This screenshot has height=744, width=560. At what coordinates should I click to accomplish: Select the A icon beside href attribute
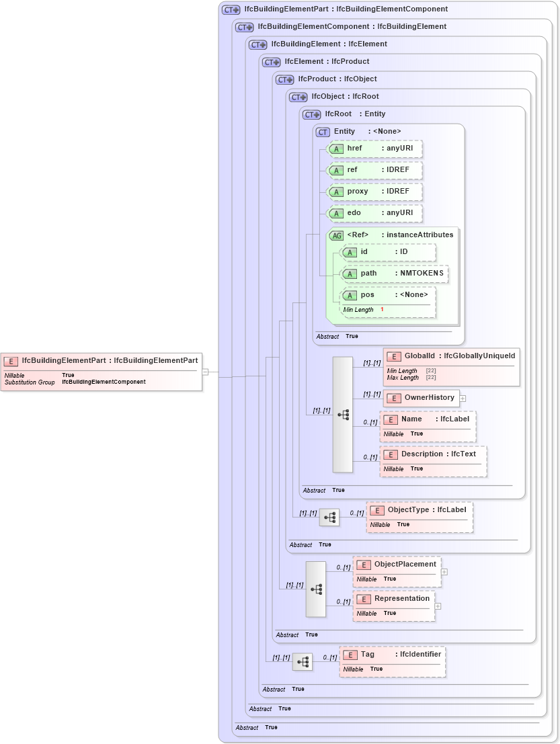coord(337,149)
